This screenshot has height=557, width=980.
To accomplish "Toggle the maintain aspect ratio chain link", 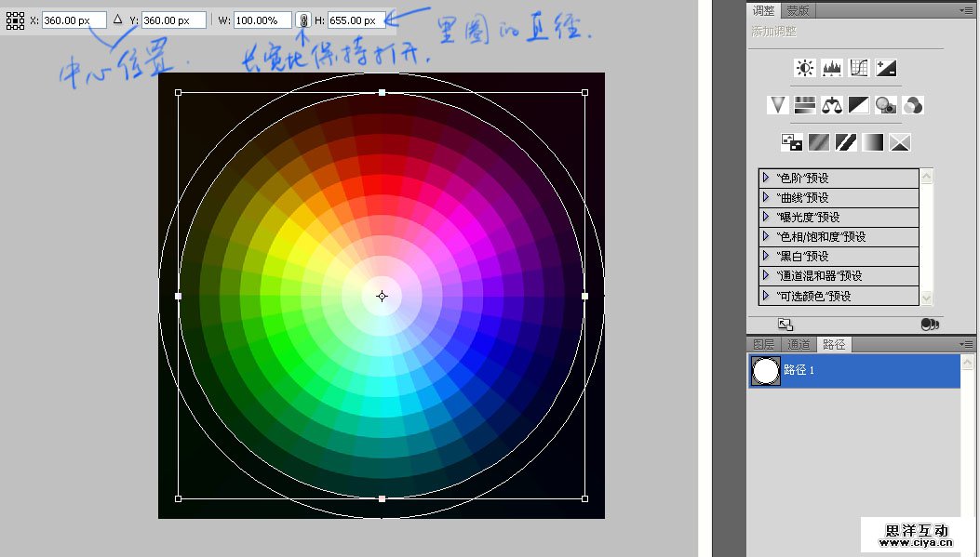I will click(304, 20).
